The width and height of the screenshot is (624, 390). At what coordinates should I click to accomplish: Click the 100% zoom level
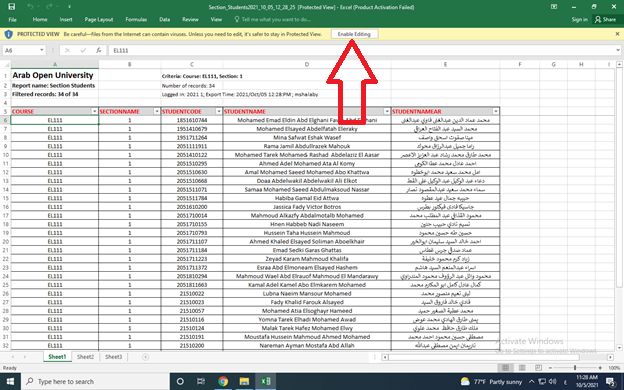[x=614, y=368]
